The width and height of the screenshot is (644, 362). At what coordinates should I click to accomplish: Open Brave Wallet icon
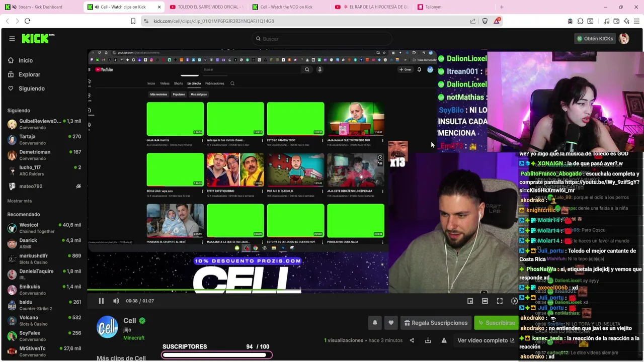pos(616,21)
